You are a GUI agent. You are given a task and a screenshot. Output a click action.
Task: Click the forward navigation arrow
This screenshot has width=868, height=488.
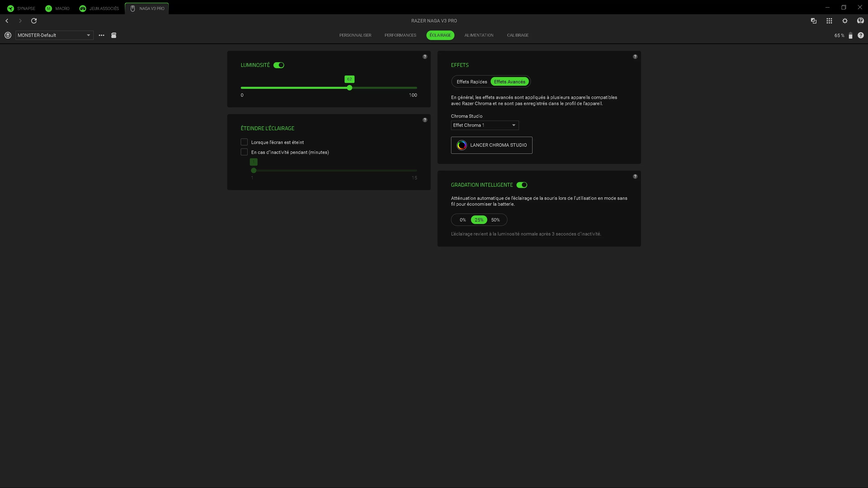point(20,21)
